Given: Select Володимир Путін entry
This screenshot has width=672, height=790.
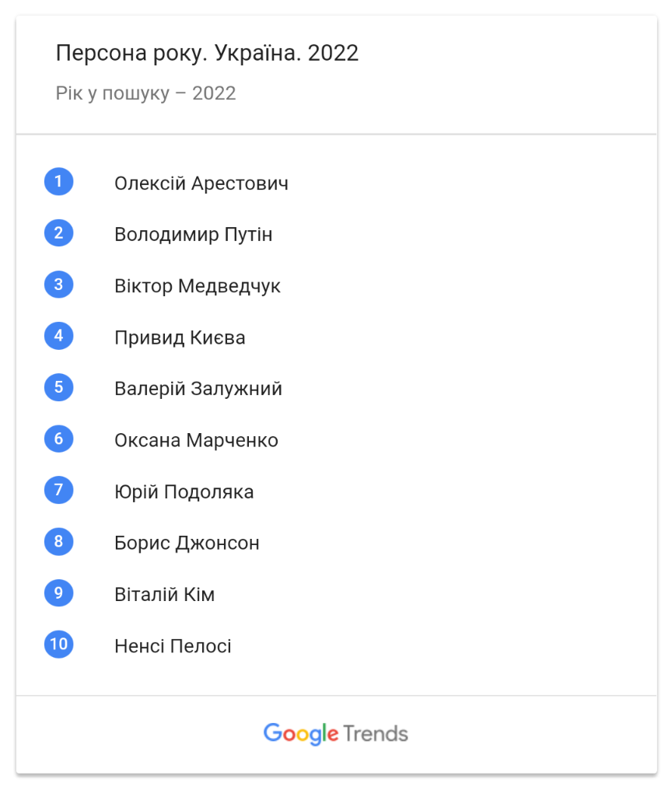Looking at the screenshot, I should [193, 235].
